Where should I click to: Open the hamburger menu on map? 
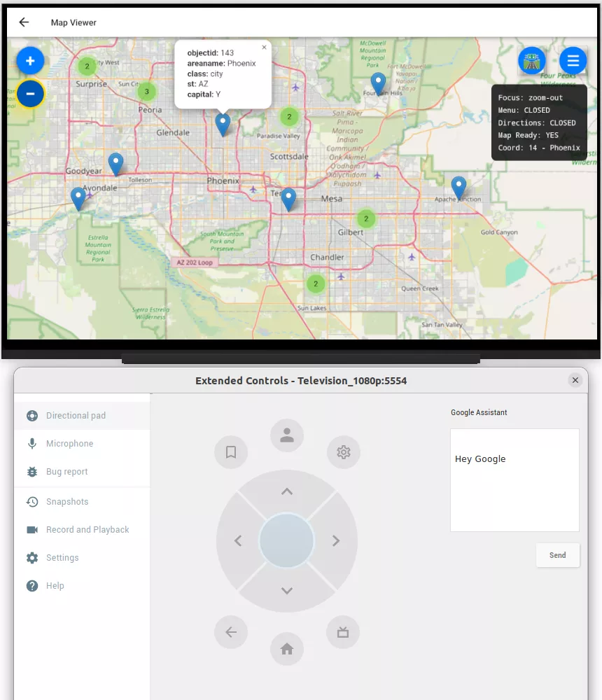573,61
